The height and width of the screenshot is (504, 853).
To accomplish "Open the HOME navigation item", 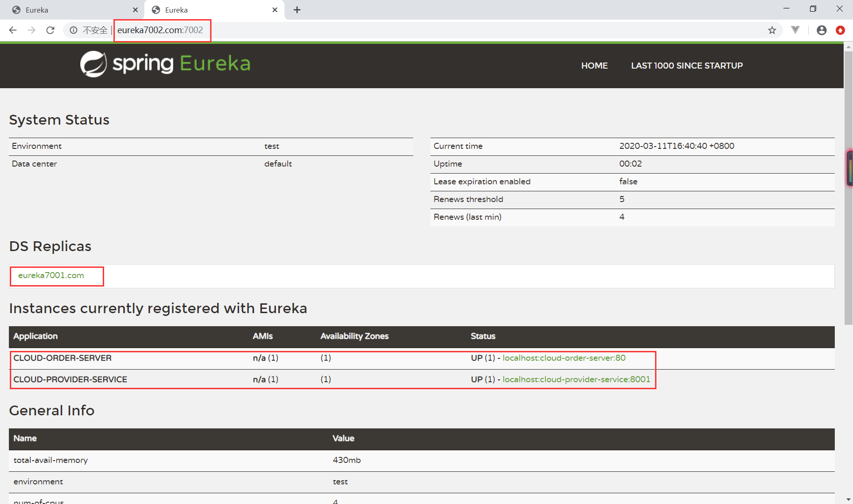I will [594, 66].
